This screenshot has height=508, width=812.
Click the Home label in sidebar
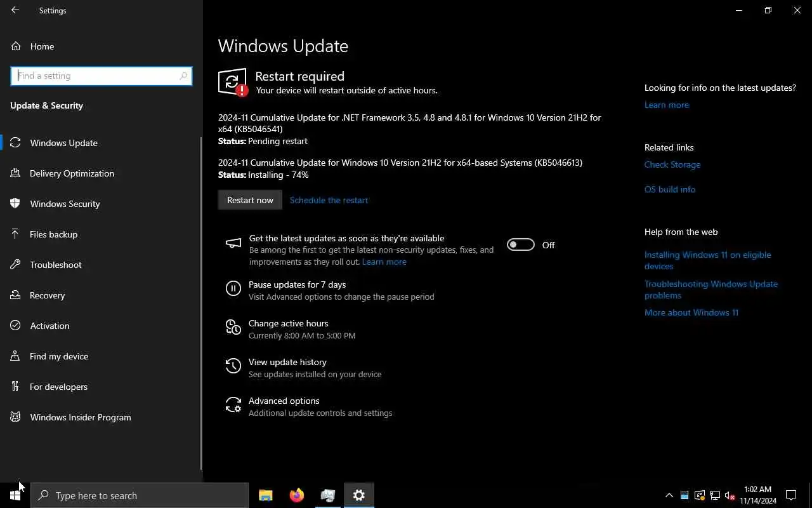click(42, 46)
